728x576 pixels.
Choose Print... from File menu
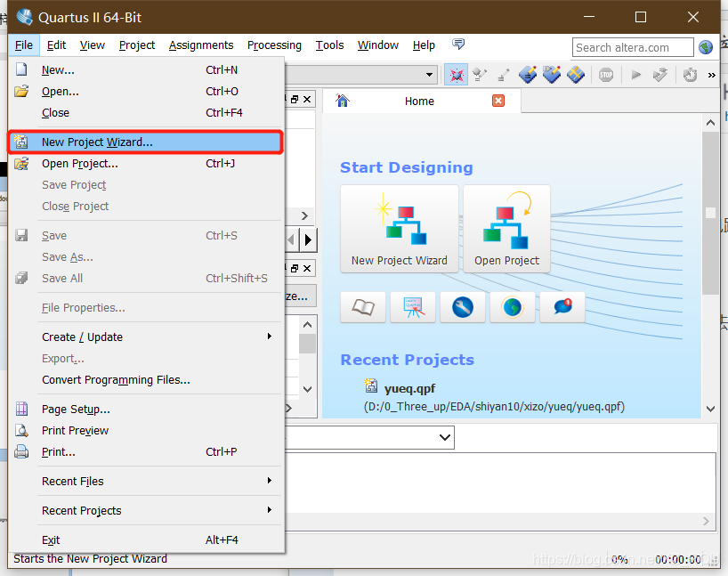tap(145, 451)
